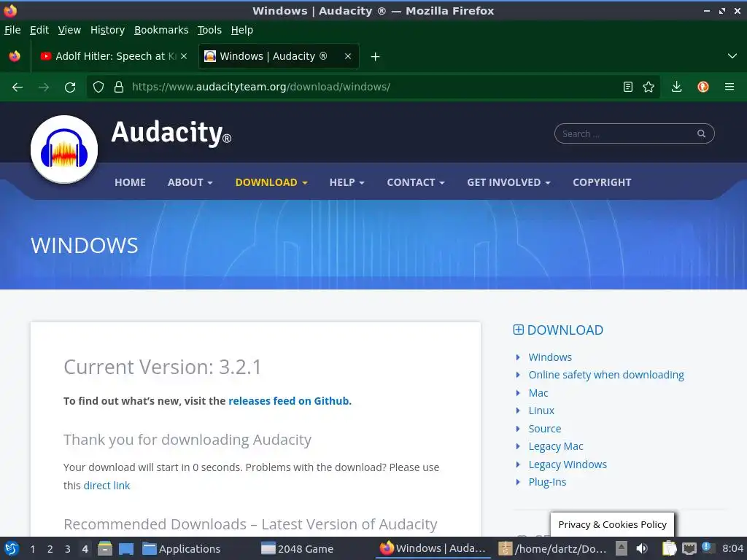Open the Plug-Ins sidebar link
Viewport: 747px width, 560px height.
point(547,482)
